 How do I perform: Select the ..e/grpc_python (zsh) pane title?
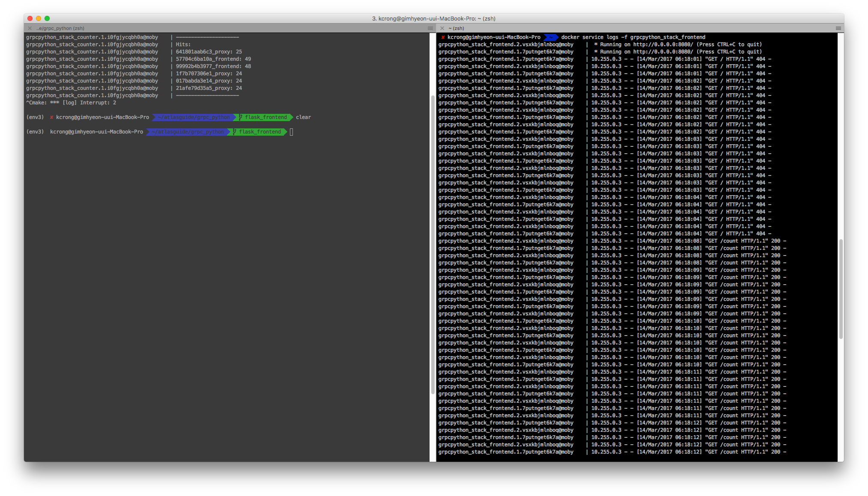[x=60, y=28]
